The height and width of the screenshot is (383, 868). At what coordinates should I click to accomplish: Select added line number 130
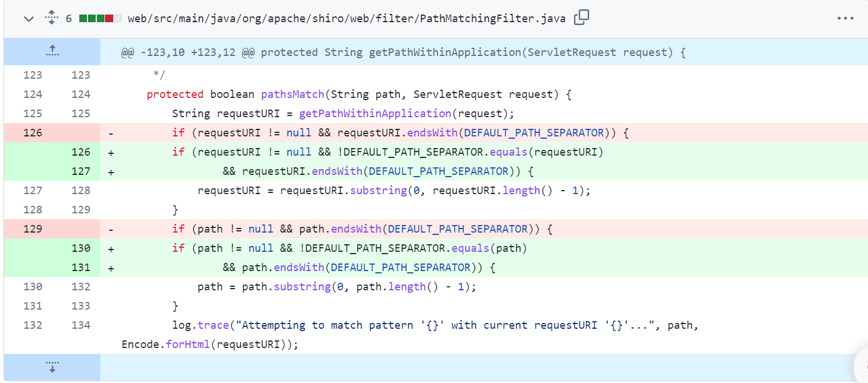80,248
